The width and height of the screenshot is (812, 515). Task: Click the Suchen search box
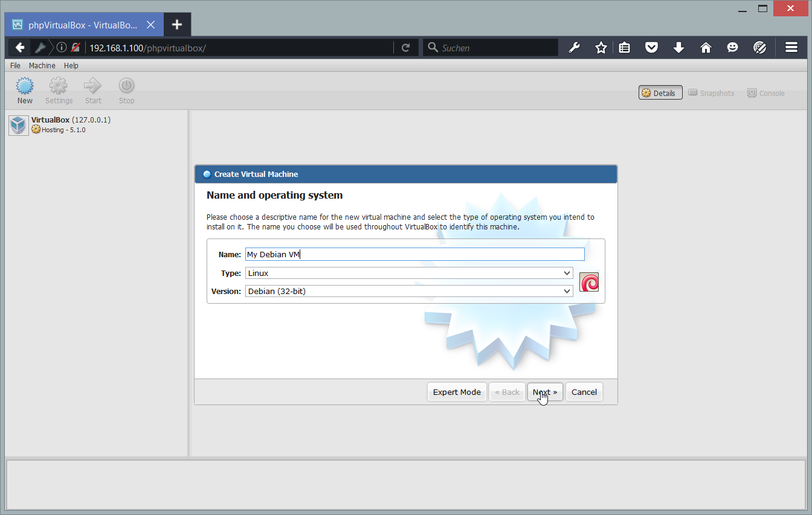pyautogui.click(x=491, y=48)
